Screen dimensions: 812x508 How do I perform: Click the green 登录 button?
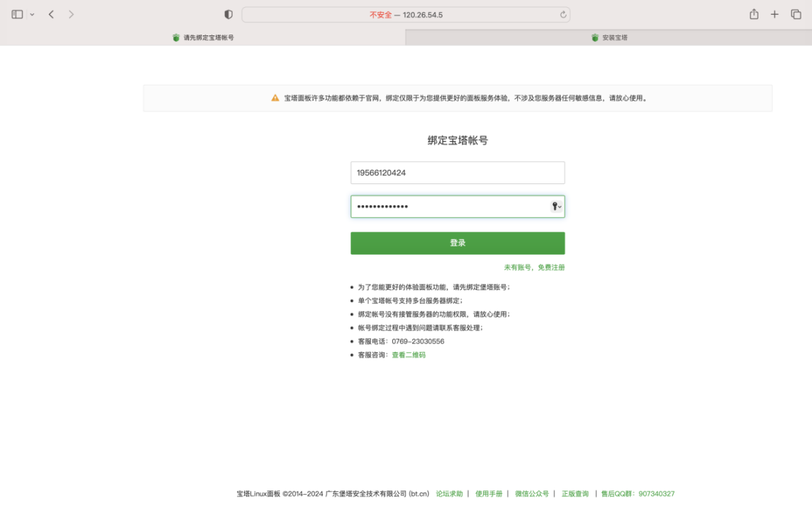pyautogui.click(x=457, y=243)
